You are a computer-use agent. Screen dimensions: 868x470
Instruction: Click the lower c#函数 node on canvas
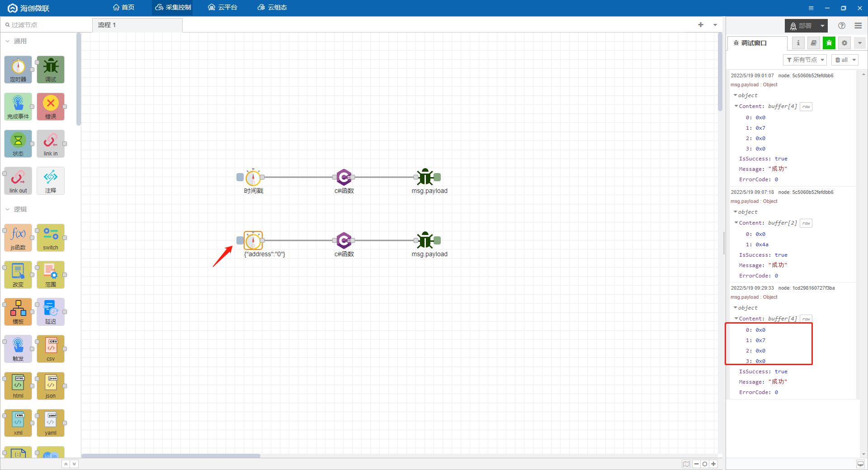point(344,240)
